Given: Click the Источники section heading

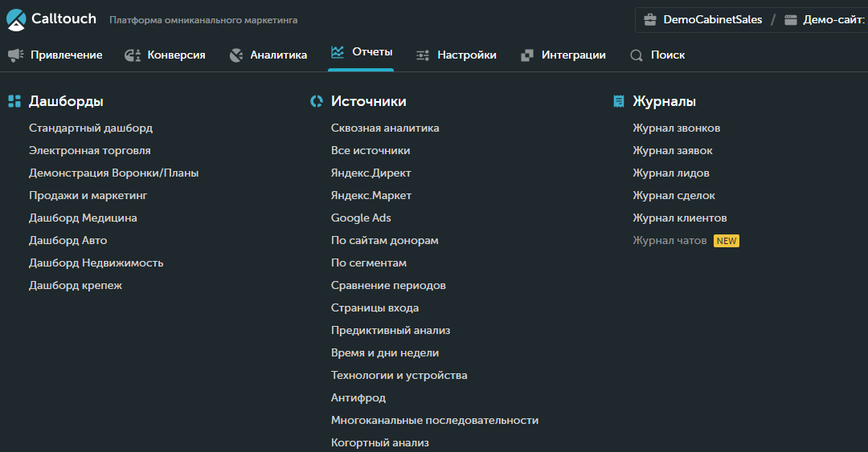Looking at the screenshot, I should pyautogui.click(x=369, y=101).
